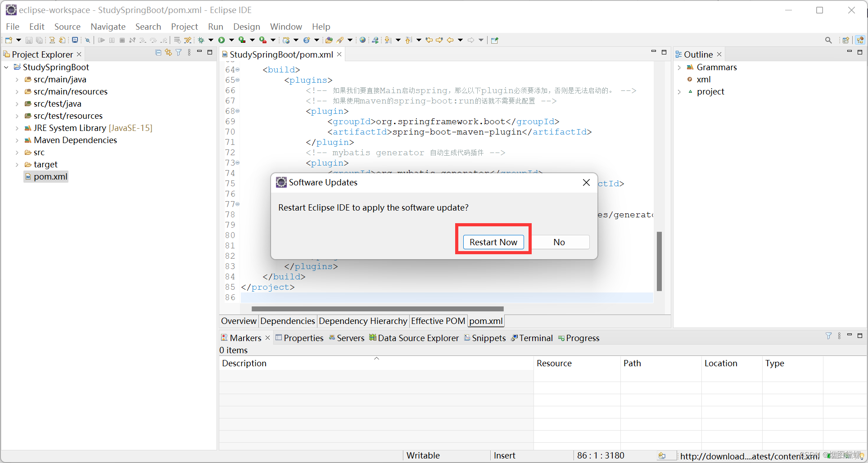This screenshot has width=868, height=463.
Task: Click the Coverage run icon
Action: click(242, 40)
